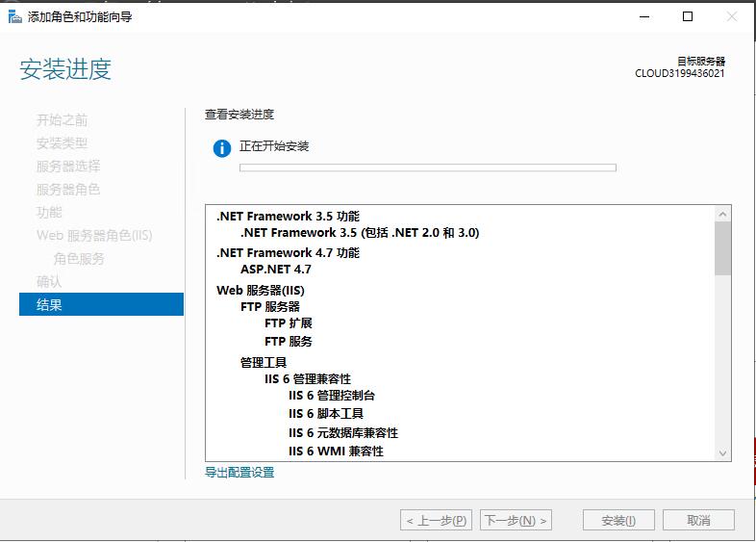Click the 添加角色和功能向导 window title
The width and height of the screenshot is (756, 542).
(80, 17)
